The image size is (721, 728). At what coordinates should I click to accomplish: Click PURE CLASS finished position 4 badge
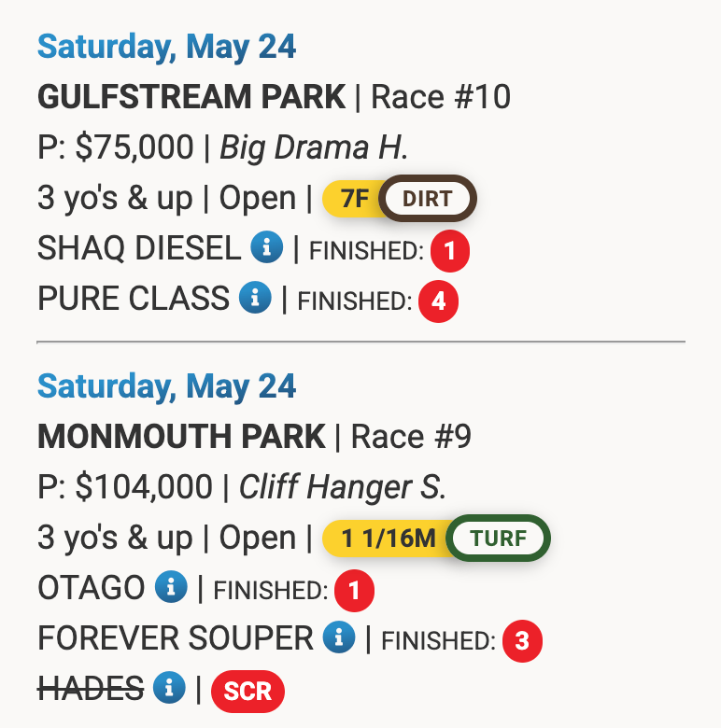click(x=438, y=301)
